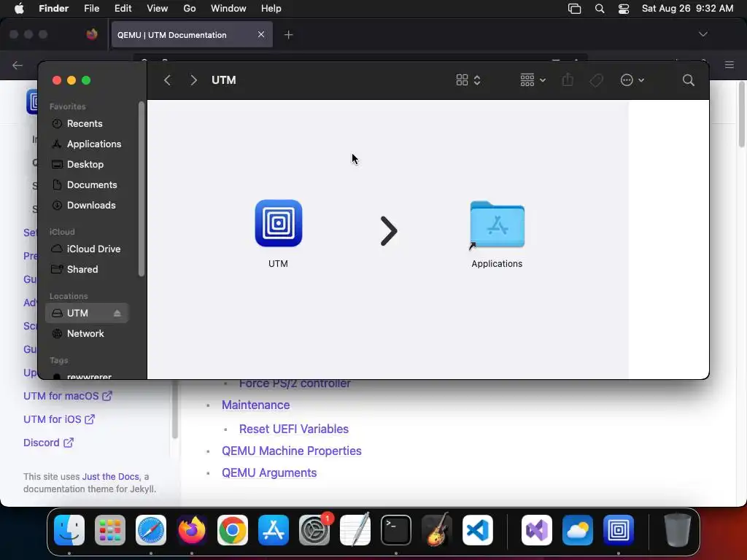Go back in Finder window

(167, 80)
